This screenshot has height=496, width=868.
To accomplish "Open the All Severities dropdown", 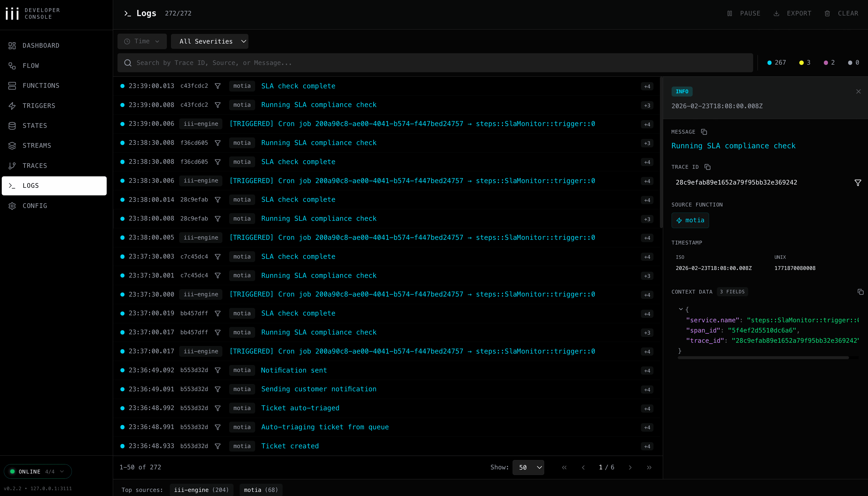I will pos(210,41).
